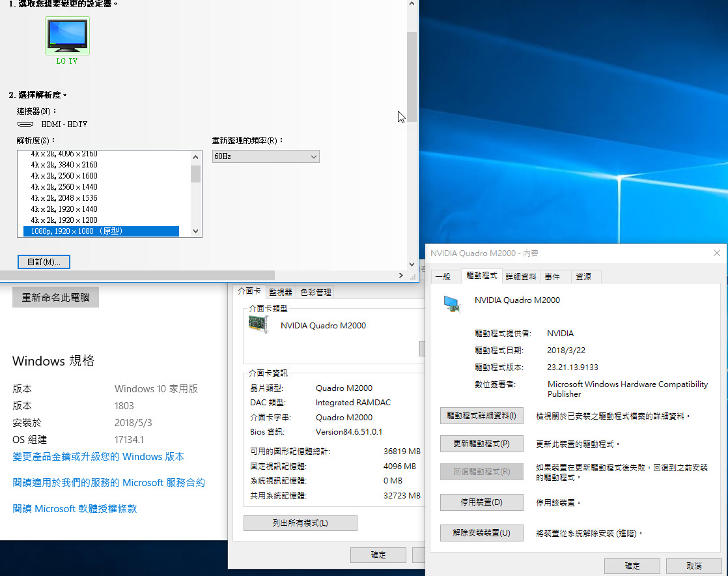Viewport: 728px width, 576px height.
Task: Open link to change product key or upgrade Windows
Action: 98,457
